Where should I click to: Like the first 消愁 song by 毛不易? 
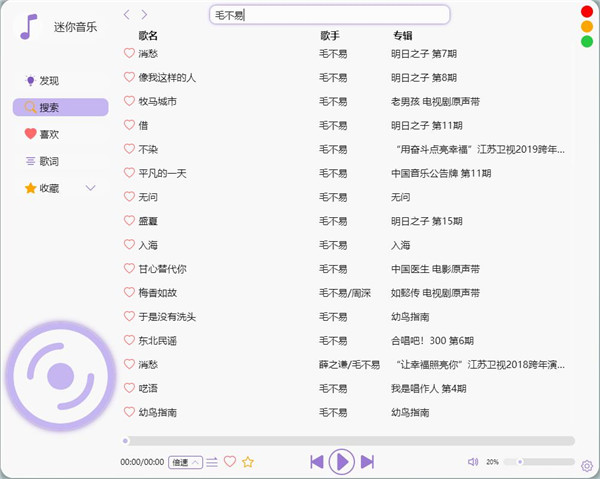[129, 53]
